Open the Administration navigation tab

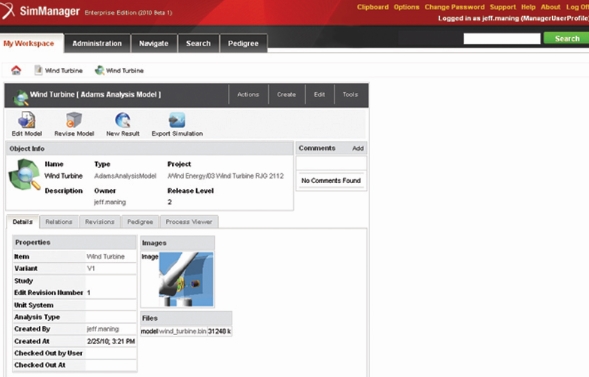click(97, 44)
